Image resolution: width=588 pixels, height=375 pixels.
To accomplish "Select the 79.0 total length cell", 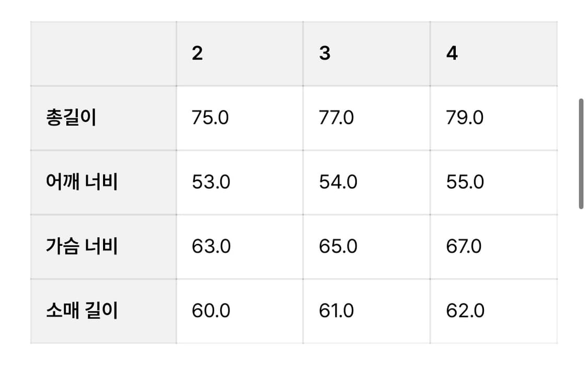I will (x=493, y=118).
